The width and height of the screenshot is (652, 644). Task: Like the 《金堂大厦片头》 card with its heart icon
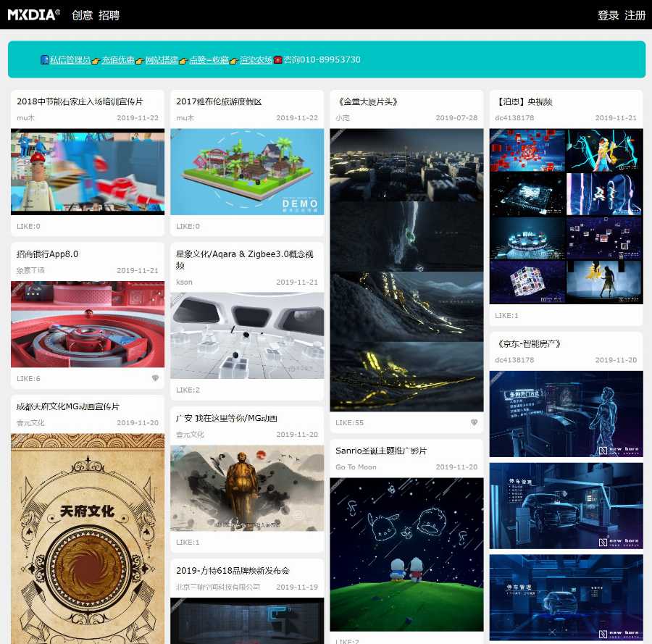474,422
